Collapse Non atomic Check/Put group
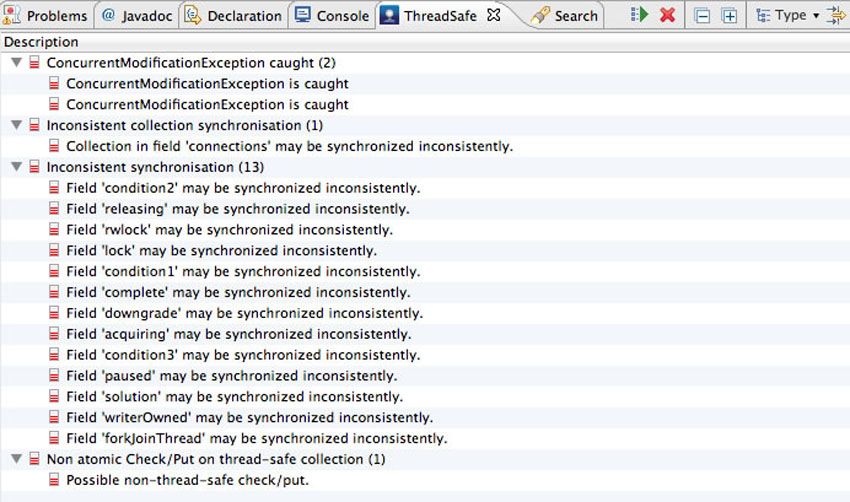This screenshot has width=850, height=502. pos(17,459)
